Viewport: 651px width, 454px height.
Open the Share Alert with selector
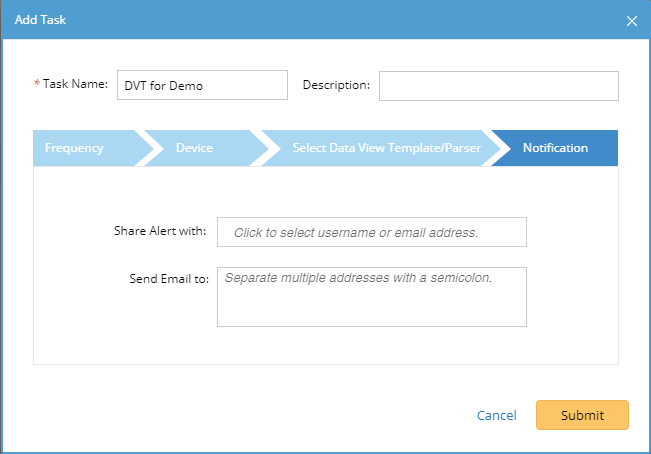tap(371, 232)
